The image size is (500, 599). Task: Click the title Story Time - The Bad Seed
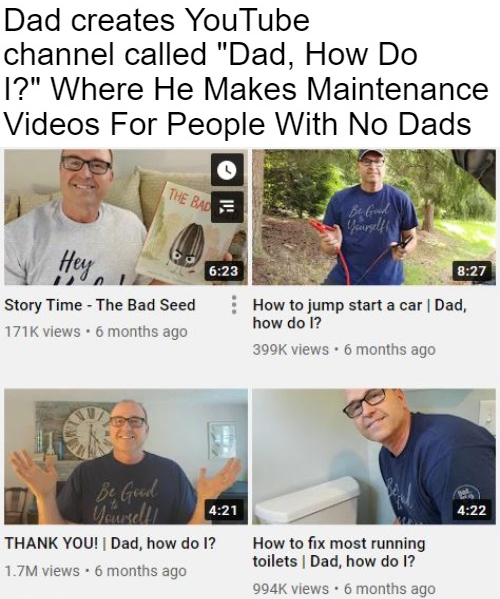pyautogui.click(x=100, y=305)
